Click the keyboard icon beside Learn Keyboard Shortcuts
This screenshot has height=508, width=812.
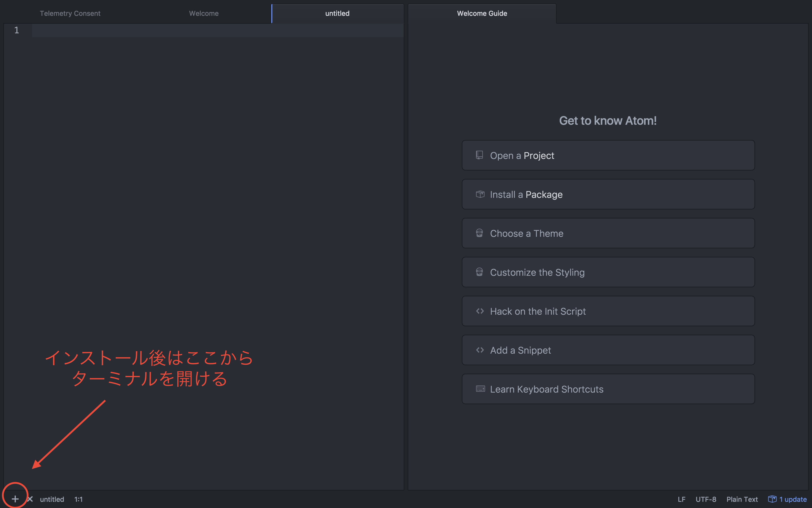coord(480,389)
